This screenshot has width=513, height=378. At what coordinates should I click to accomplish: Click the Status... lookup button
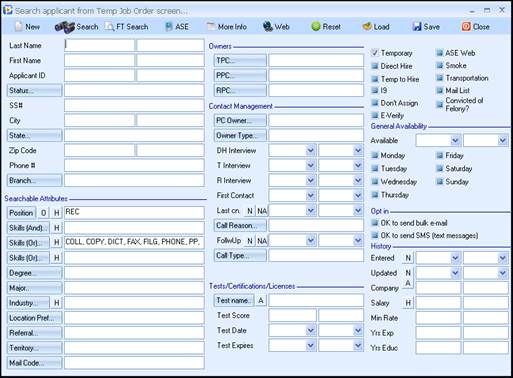[35, 90]
